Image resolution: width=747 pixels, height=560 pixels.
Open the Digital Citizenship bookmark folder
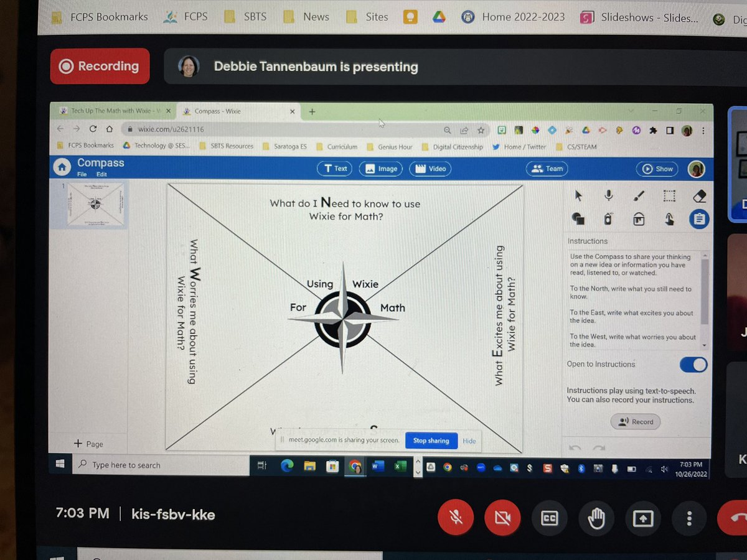point(453,147)
